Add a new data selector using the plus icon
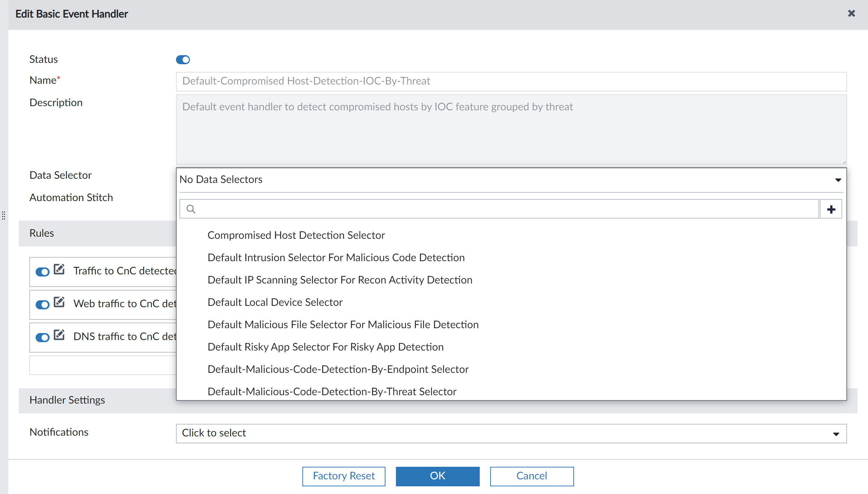The height and width of the screenshot is (494, 868). coord(831,208)
